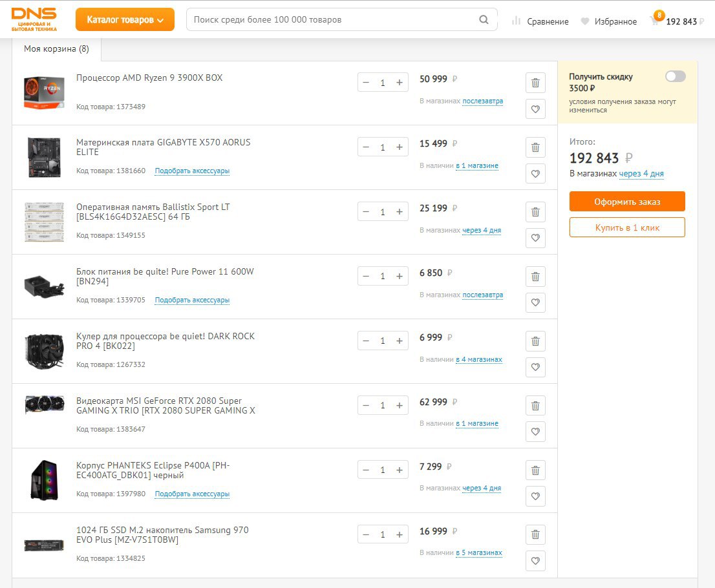Viewport: 715px width, 588px height.
Task: Open 1024 ГБ SSD Samsung 970 title
Action: point(162,534)
